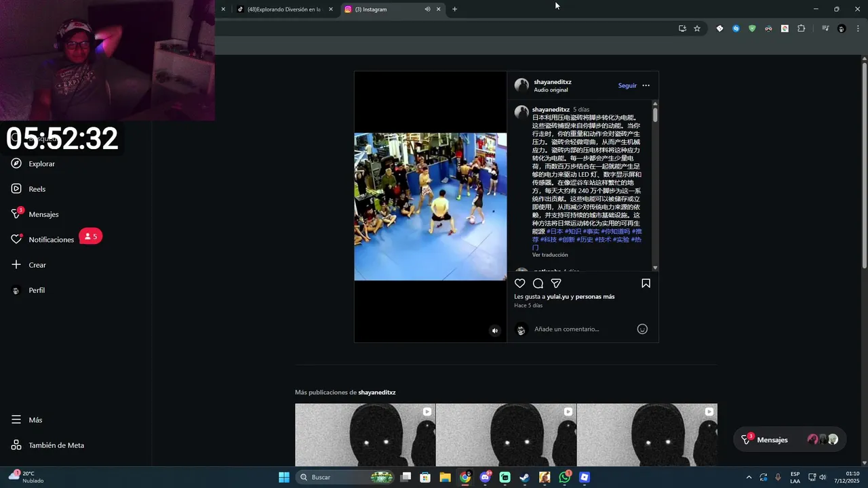Open Roblox from the taskbar
The width and height of the screenshot is (868, 488).
coord(585,477)
